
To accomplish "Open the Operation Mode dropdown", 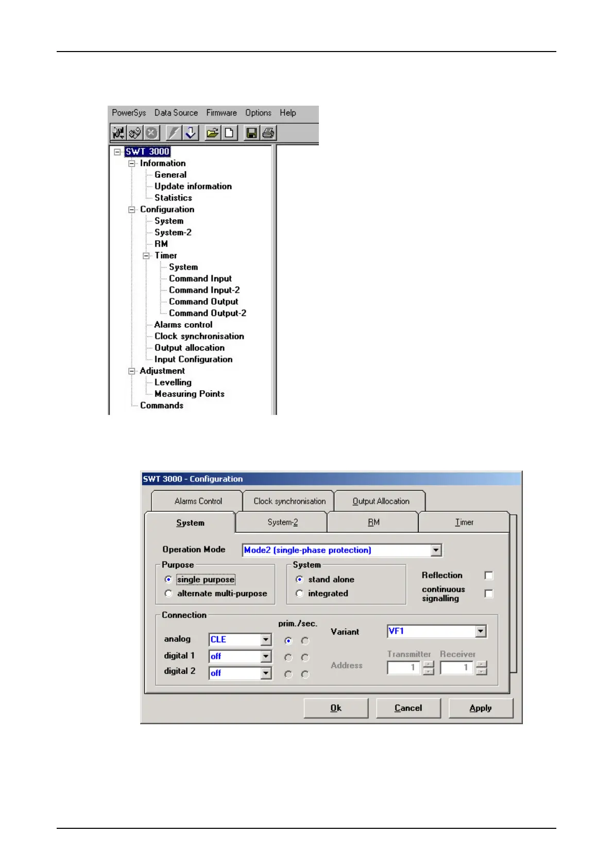I will pyautogui.click(x=436, y=550).
